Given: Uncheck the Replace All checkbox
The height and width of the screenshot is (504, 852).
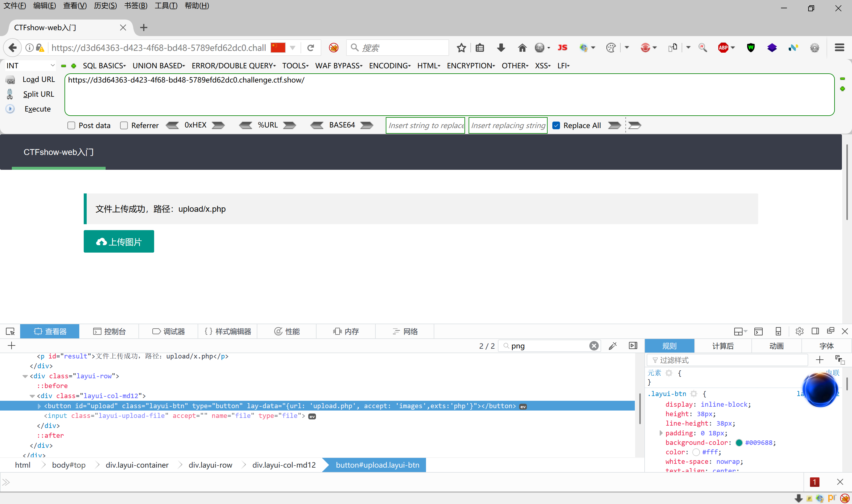Looking at the screenshot, I should (556, 125).
